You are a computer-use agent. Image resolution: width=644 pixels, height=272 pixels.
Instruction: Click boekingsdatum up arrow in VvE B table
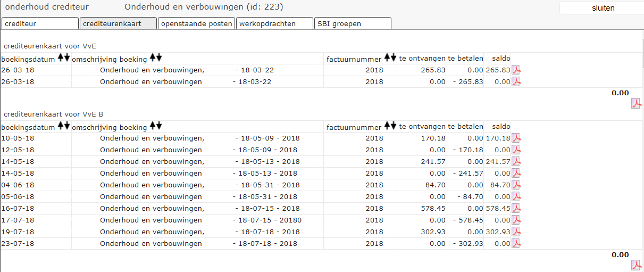coord(61,126)
